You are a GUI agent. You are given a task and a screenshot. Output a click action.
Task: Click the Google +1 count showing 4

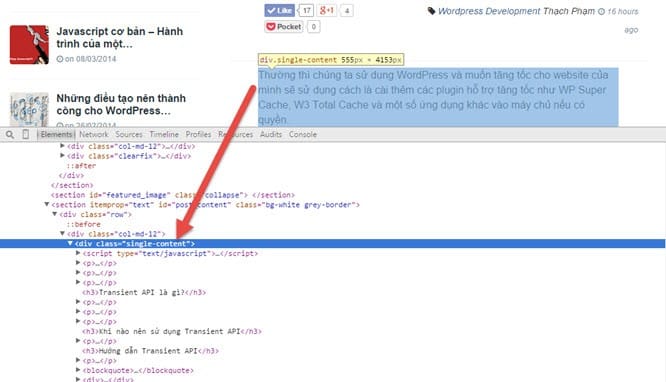[347, 11]
